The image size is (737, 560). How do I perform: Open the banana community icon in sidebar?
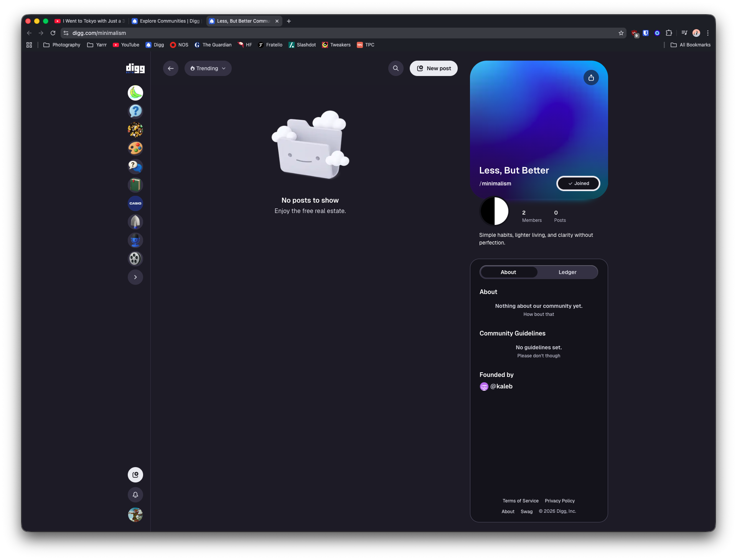135,93
